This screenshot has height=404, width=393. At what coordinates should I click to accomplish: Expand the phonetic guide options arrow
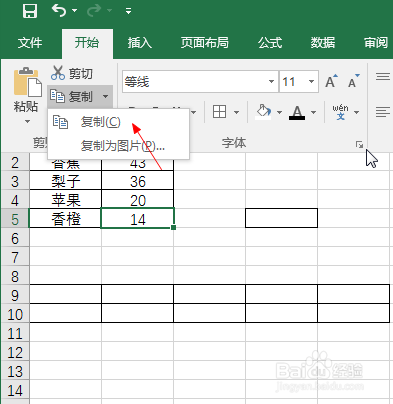click(x=356, y=112)
